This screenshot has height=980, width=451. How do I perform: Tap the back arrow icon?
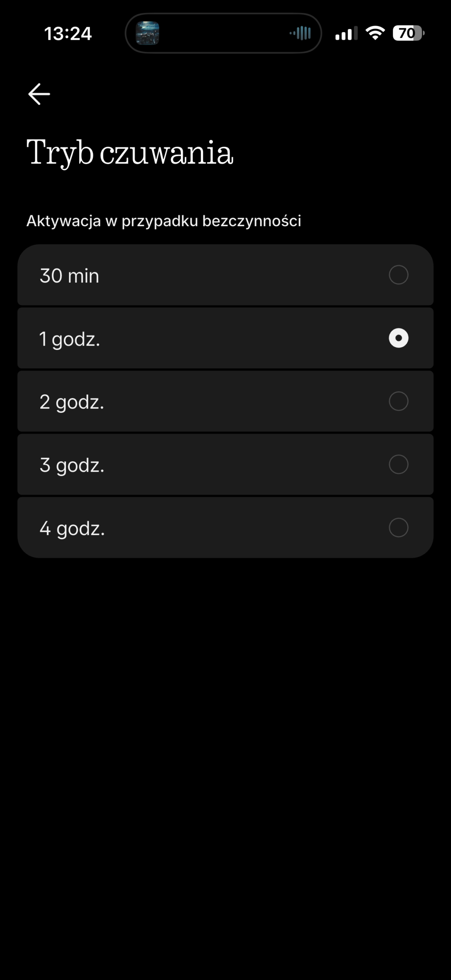[39, 94]
